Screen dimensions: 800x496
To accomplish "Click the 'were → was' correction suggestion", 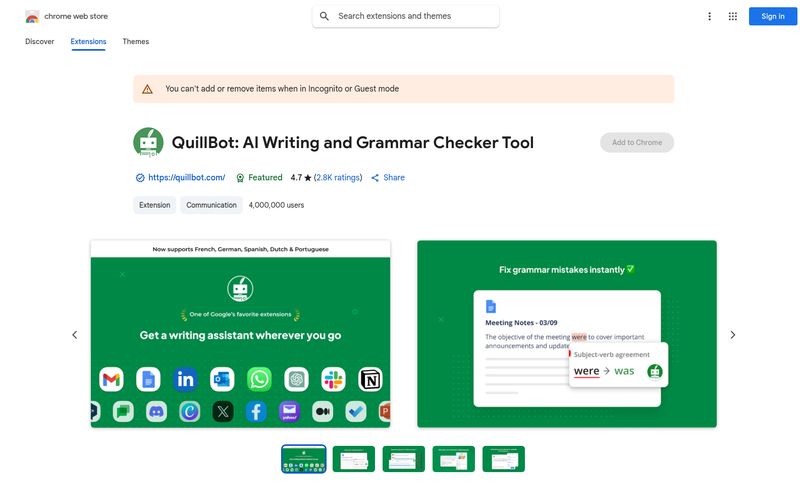I will coord(604,371).
